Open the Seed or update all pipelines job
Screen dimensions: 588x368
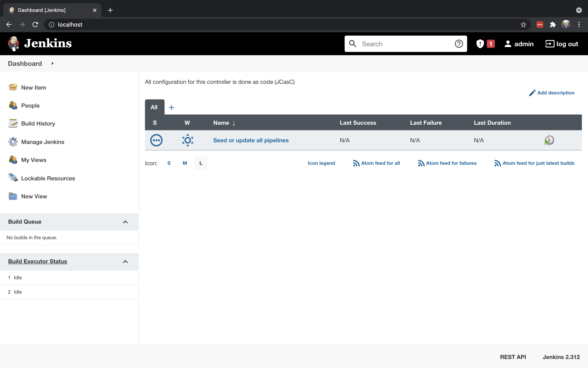tap(251, 140)
